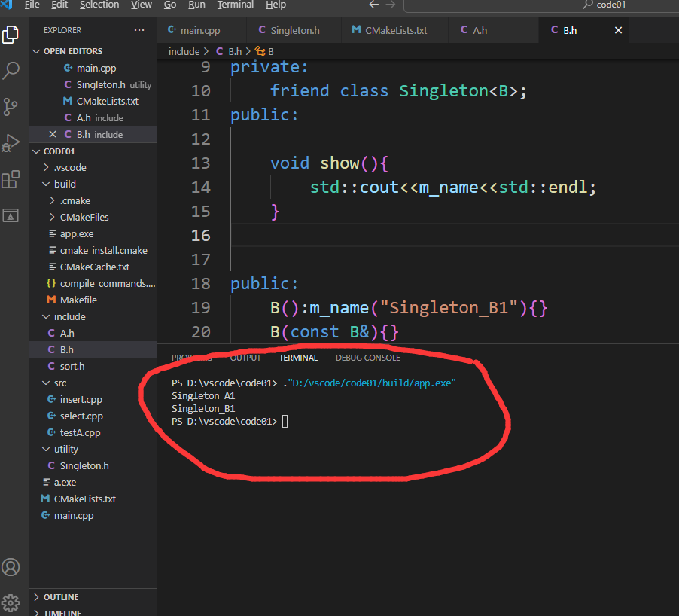Switch to the CMakeLists.txt editor tab
Screen dimensions: 679x616
coord(394,30)
